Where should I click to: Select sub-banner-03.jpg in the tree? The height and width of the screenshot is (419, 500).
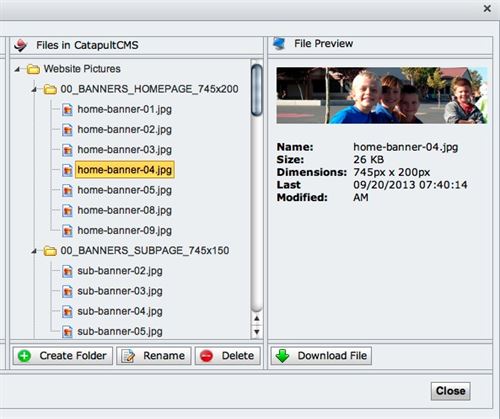[x=120, y=291]
